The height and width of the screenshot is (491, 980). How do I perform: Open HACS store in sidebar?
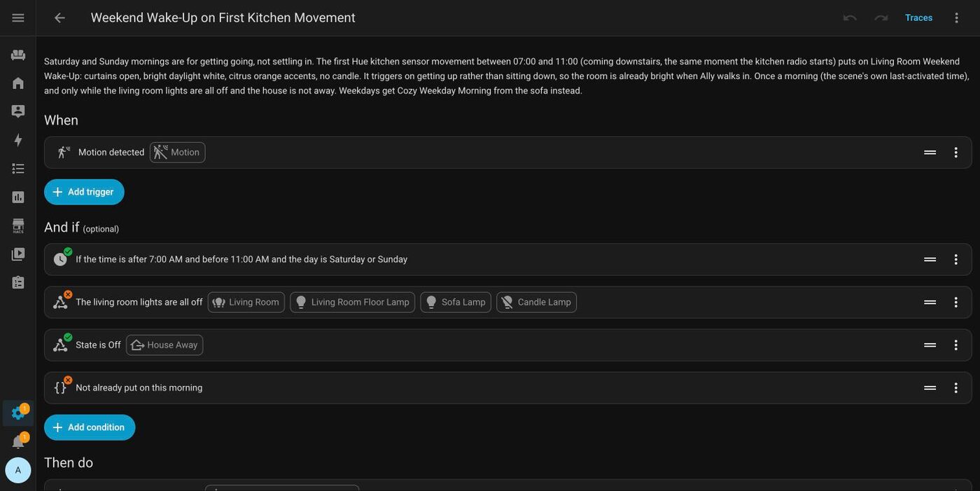[x=18, y=226]
